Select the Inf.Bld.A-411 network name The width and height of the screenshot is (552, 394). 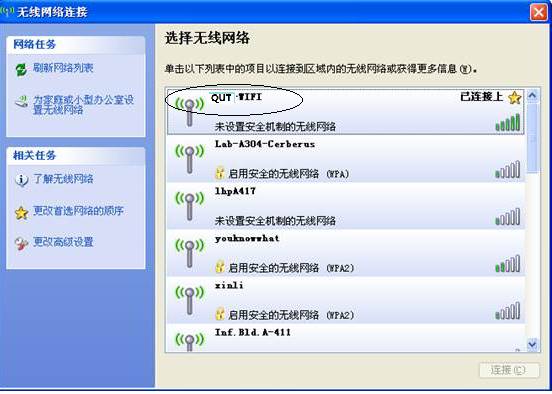[253, 332]
